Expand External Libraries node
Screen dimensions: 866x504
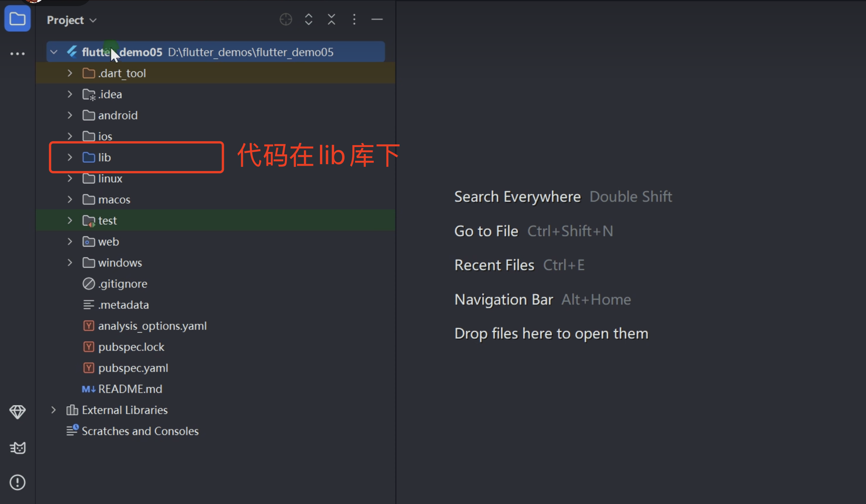click(53, 410)
